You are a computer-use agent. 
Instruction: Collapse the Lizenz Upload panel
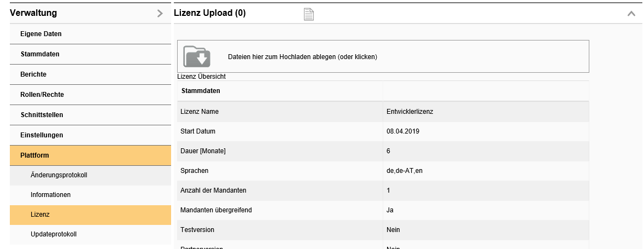pos(631,14)
